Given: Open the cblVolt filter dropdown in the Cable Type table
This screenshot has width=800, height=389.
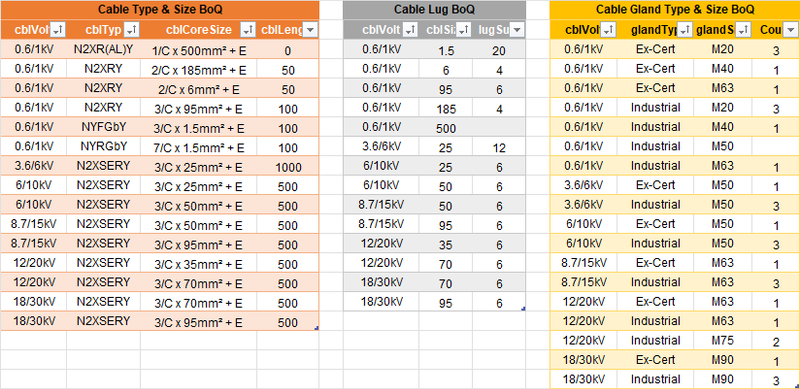Looking at the screenshot, I should click(58, 31).
